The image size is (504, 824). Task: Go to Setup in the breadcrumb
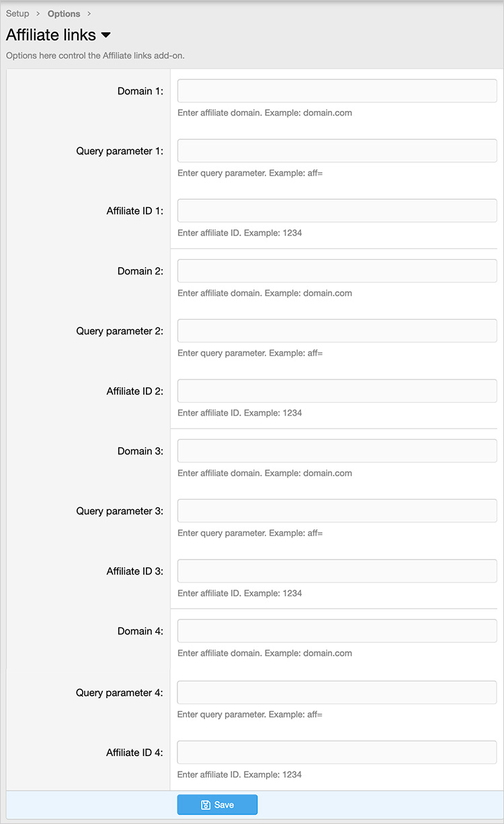point(17,13)
